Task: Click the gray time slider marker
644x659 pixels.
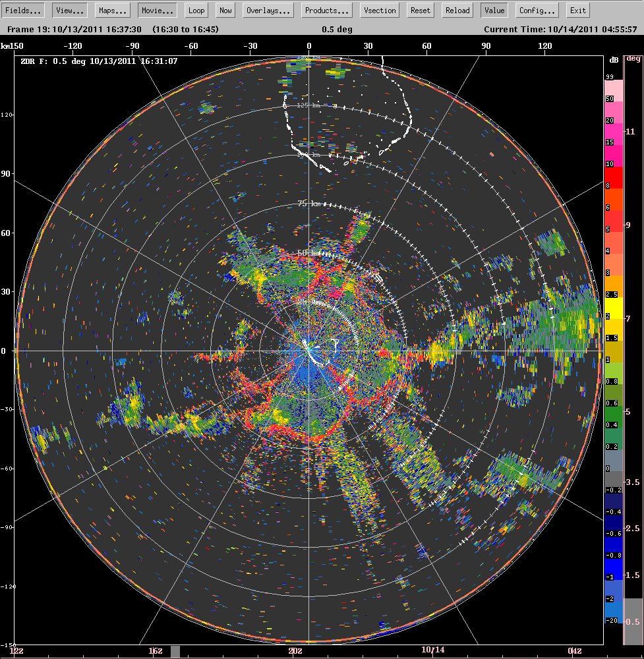Action: tap(175, 652)
